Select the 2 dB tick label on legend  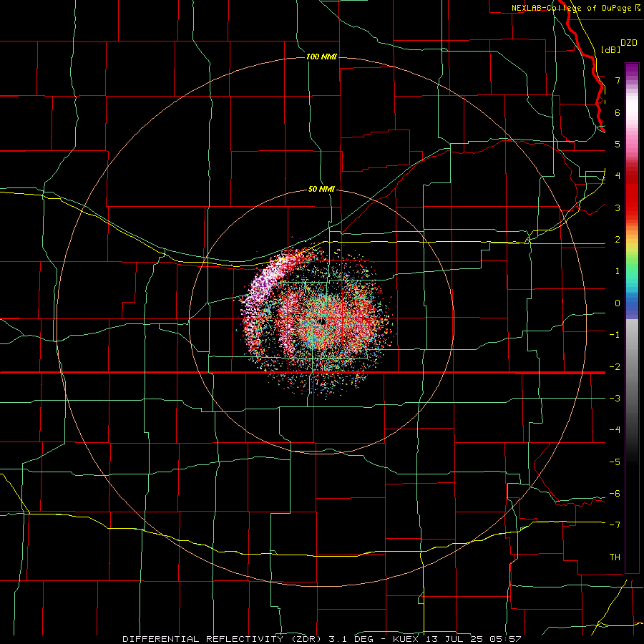pyautogui.click(x=618, y=240)
